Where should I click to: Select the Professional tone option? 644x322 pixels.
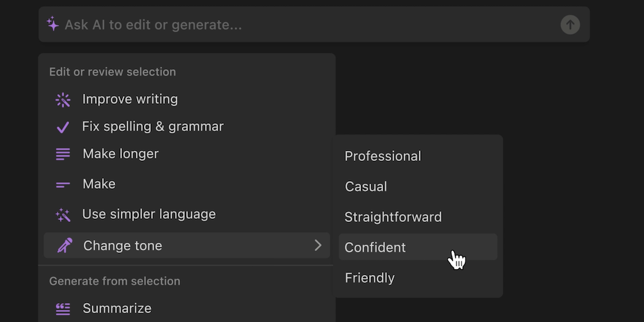point(382,156)
